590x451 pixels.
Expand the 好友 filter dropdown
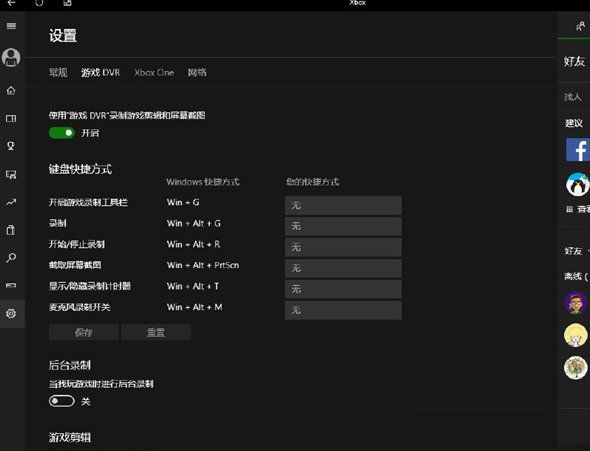coord(576,251)
